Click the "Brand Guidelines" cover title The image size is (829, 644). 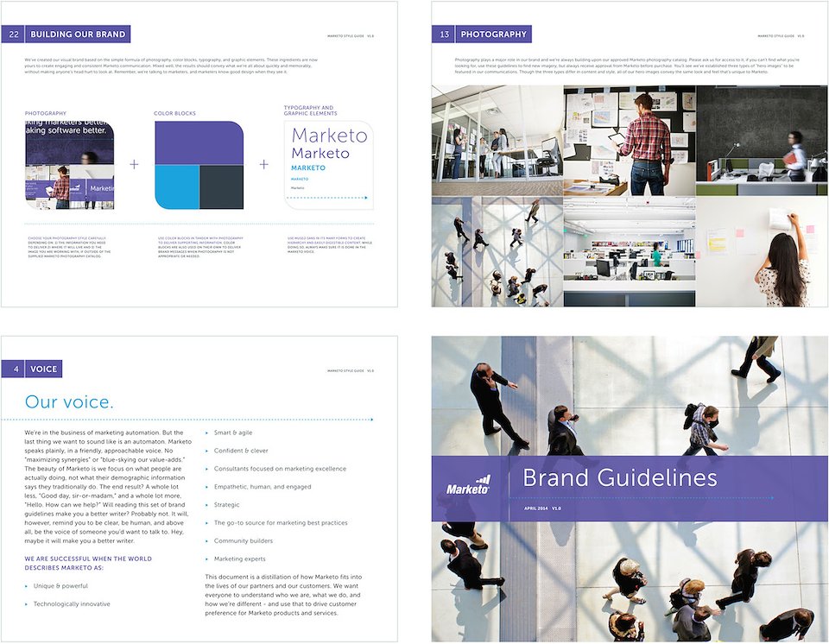point(620,477)
